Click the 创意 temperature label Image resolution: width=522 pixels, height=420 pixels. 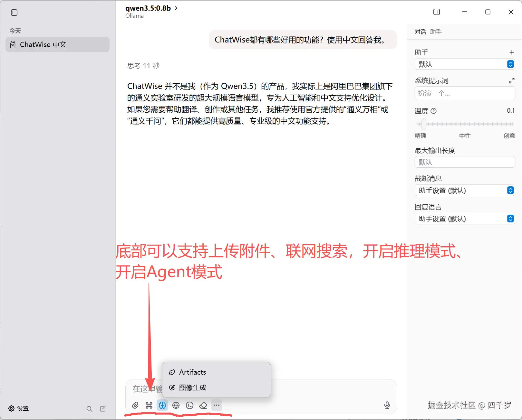509,135
